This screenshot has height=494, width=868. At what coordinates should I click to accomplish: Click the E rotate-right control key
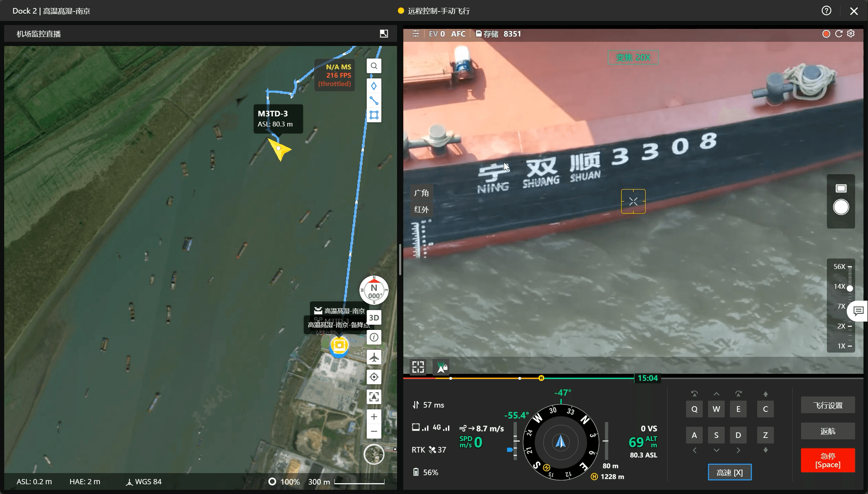click(x=738, y=409)
